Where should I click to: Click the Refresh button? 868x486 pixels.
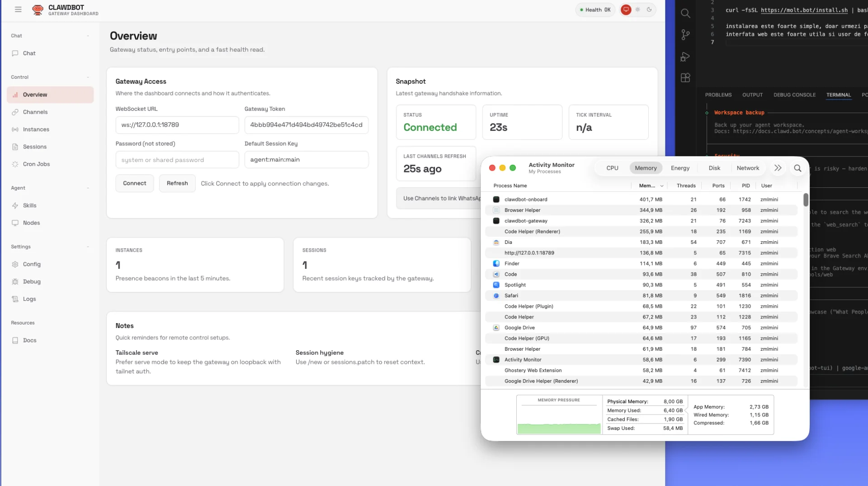tap(177, 183)
